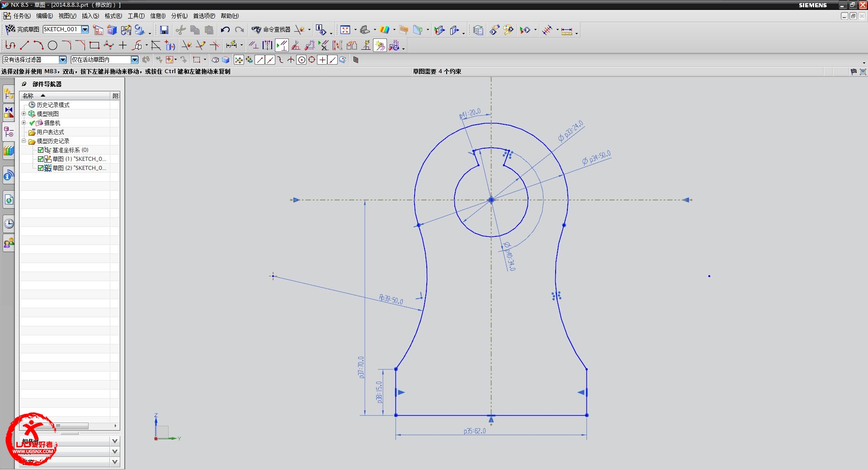Open the Analysis (分析) menu
Viewport: 868px width, 470px height.
179,16
